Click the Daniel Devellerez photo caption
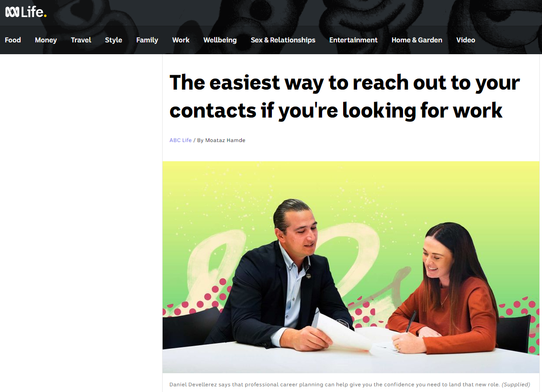Image resolution: width=542 pixels, height=392 pixels. click(x=334, y=385)
